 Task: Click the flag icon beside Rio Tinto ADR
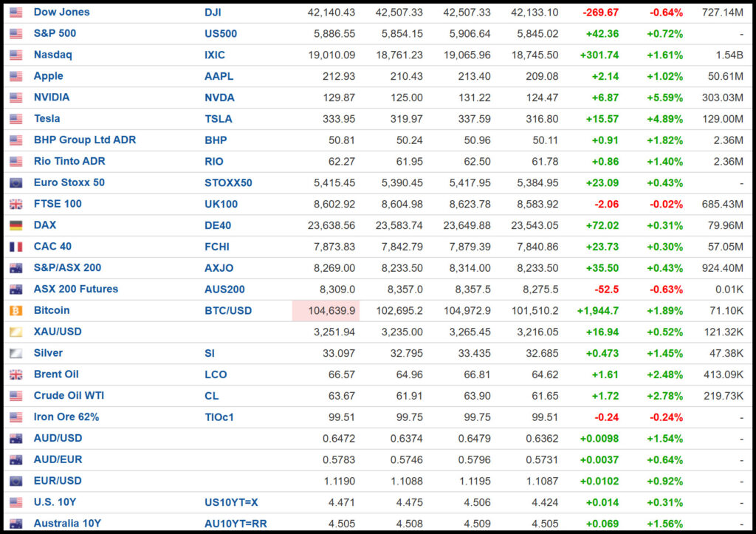tap(16, 162)
